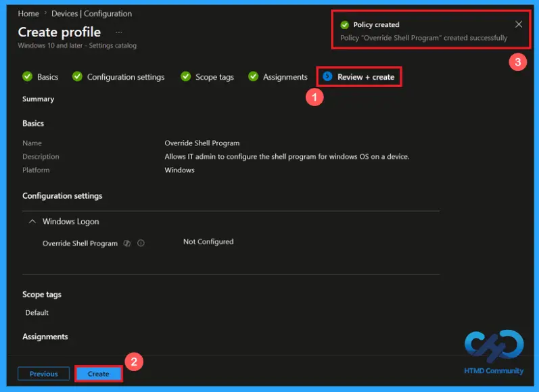Navigate to Home breadcrumb
This screenshot has width=539, height=392.
click(x=28, y=14)
